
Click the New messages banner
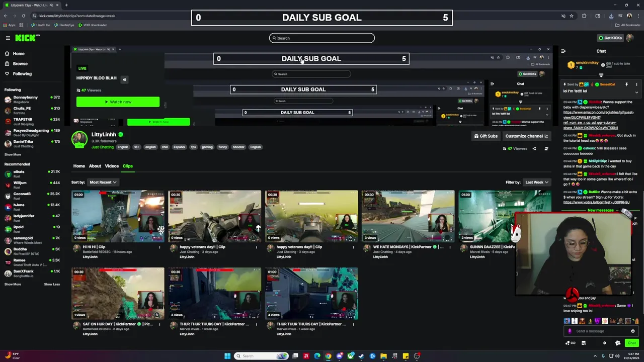(x=600, y=210)
